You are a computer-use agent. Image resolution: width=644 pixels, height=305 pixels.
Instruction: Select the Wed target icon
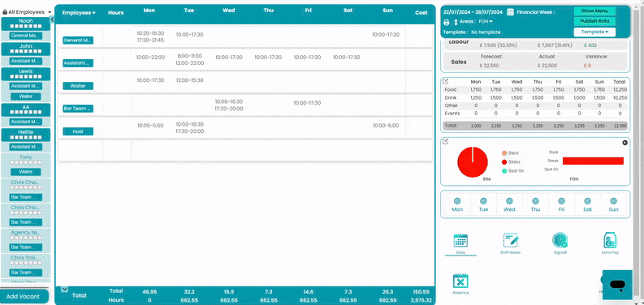[509, 201]
